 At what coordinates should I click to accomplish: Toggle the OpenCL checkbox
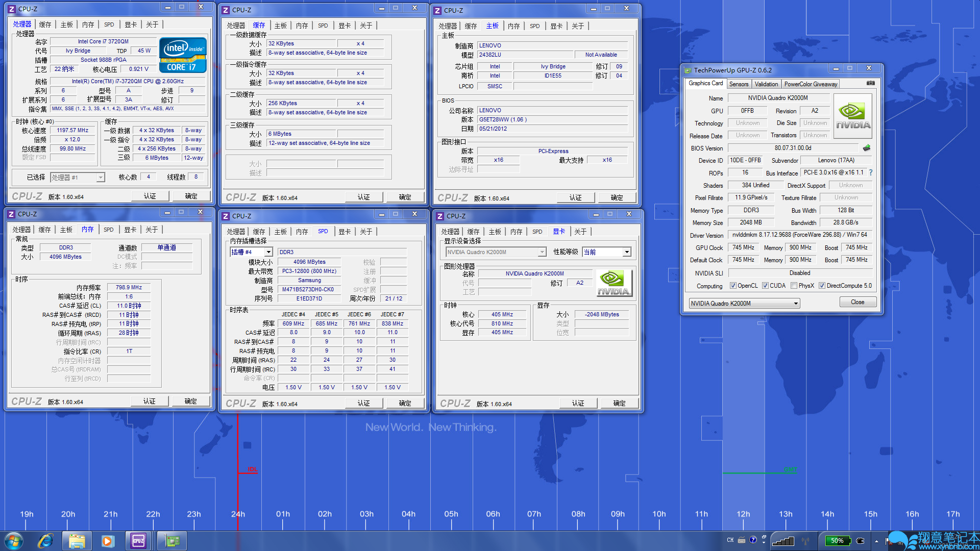(x=733, y=286)
